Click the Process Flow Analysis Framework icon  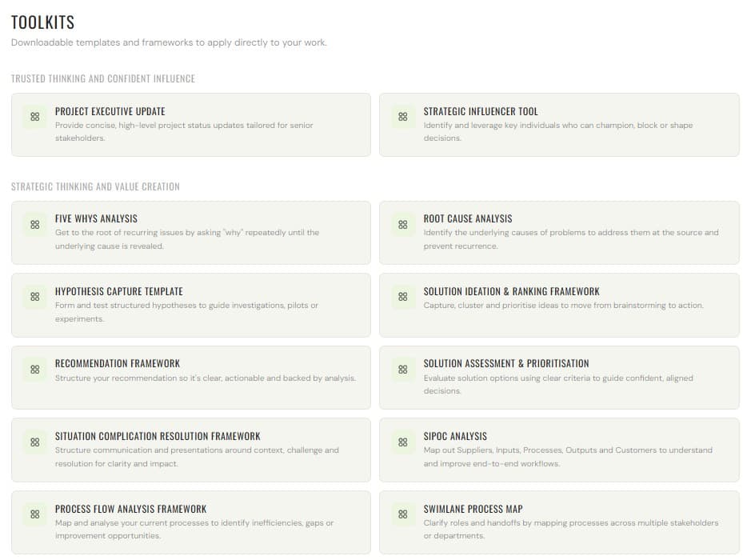click(34, 514)
